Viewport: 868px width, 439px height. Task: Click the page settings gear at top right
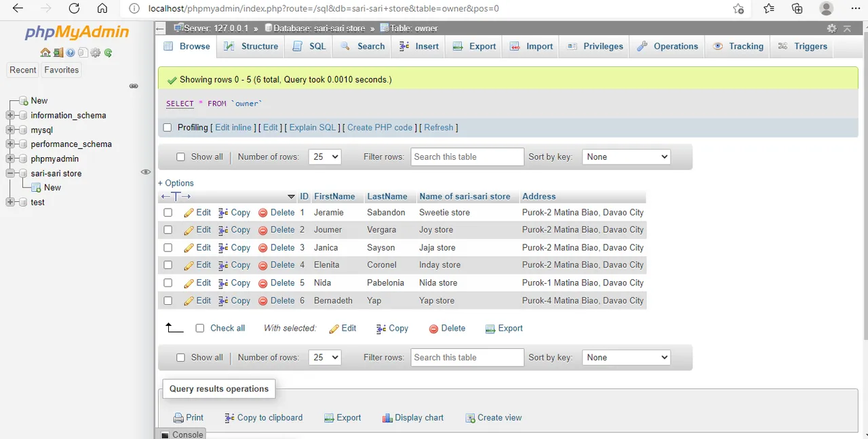point(831,28)
